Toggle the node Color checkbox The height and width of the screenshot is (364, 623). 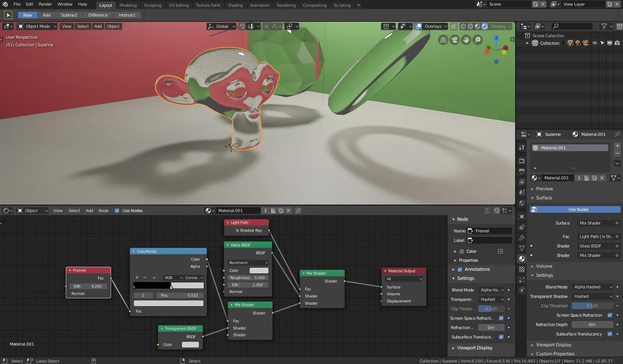462,252
